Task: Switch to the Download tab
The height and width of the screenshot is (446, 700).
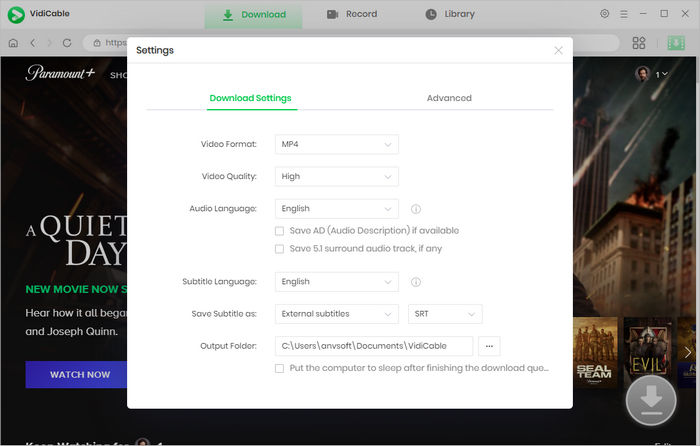Action: (254, 15)
